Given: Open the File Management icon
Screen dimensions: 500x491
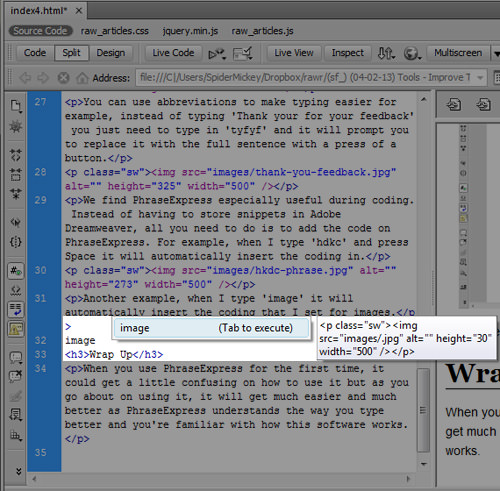Looking at the screenshot, I should 386,53.
